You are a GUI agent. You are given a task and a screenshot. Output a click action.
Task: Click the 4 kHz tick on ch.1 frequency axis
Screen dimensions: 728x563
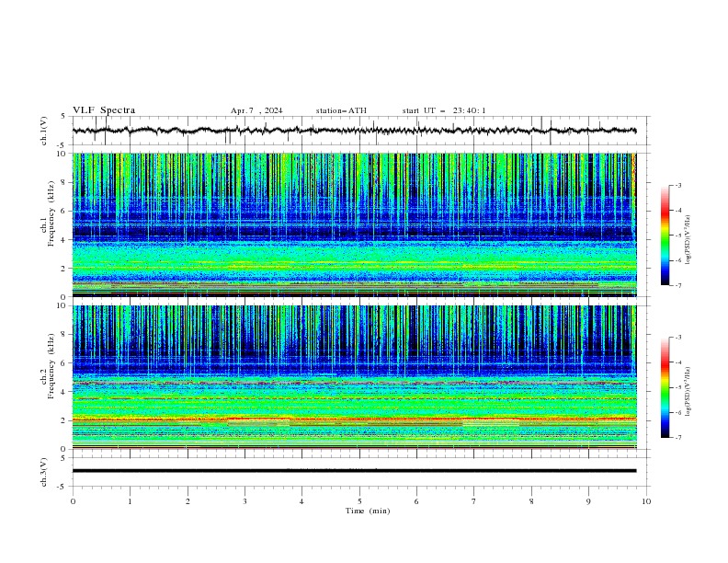(64, 240)
